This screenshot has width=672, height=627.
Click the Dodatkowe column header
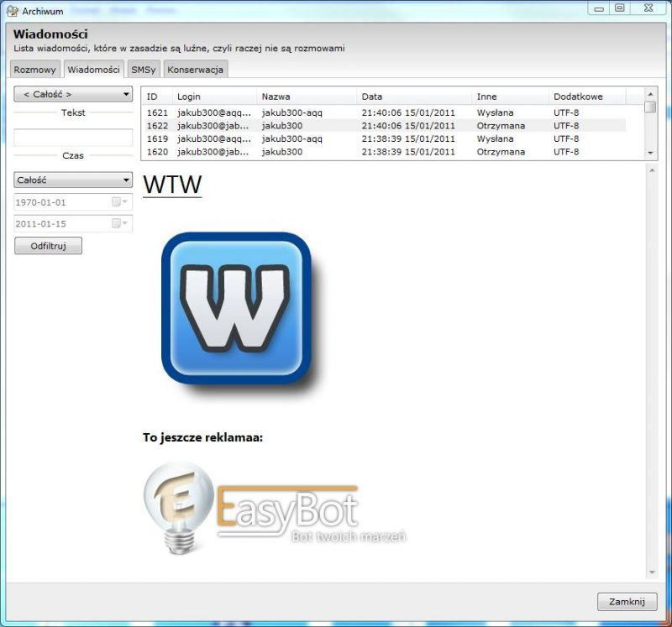pos(587,97)
